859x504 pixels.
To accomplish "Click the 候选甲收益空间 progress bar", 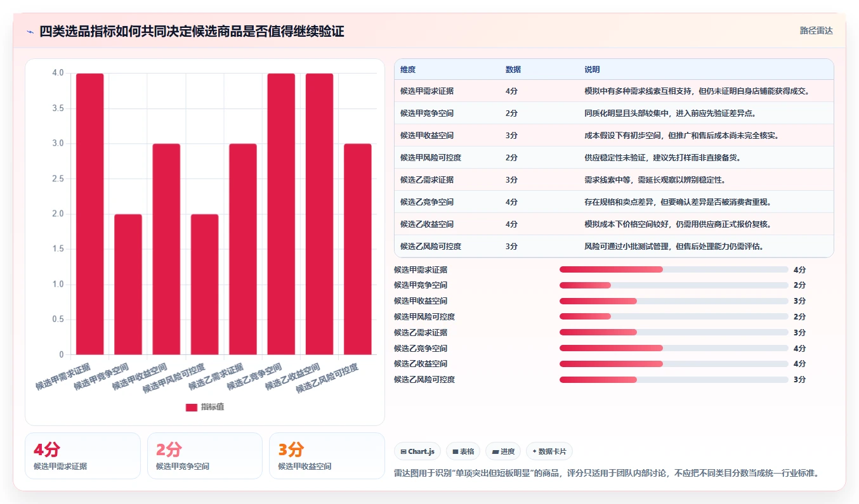I will 674,301.
